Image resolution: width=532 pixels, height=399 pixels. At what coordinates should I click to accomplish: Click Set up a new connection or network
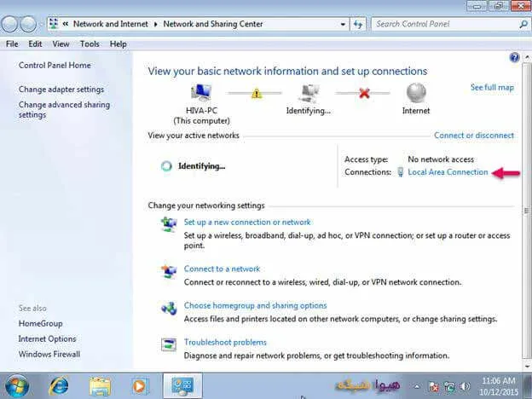click(x=247, y=222)
